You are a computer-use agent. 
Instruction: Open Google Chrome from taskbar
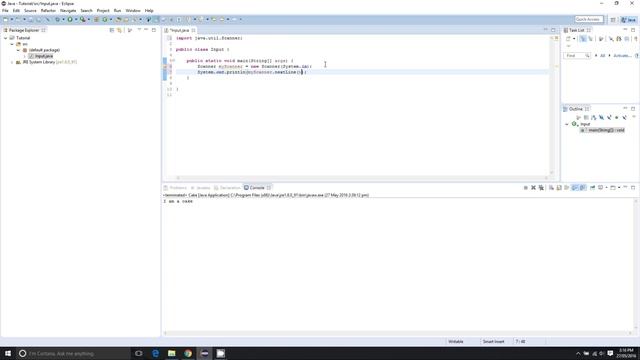point(188,353)
